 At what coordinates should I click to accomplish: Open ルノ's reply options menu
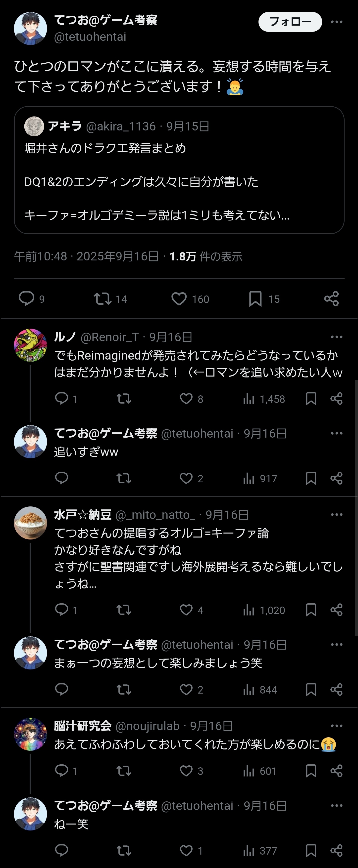pyautogui.click(x=336, y=337)
